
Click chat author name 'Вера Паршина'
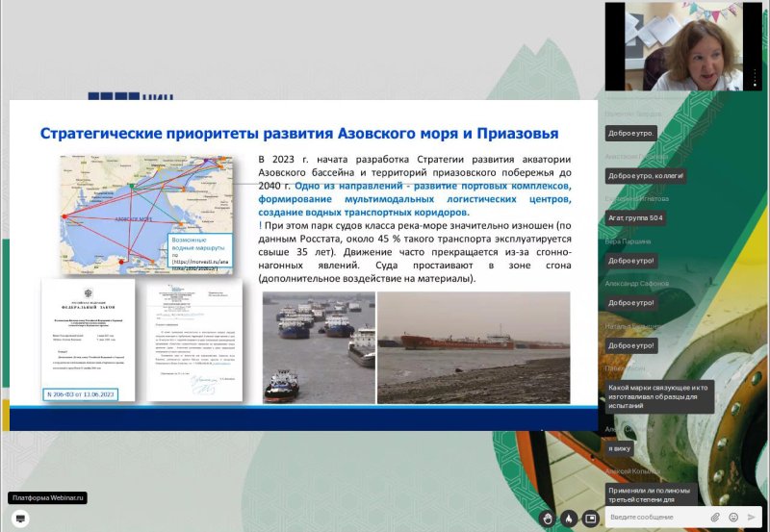click(x=629, y=241)
